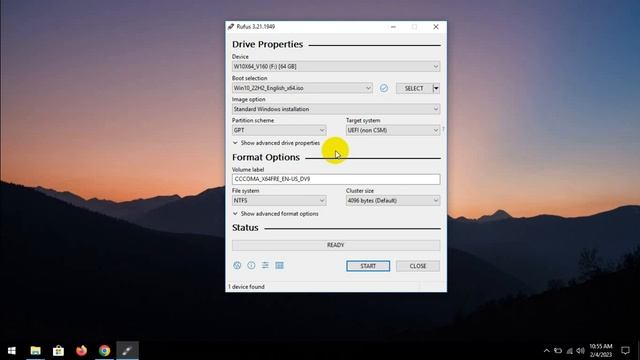Click the START button
Viewport: 640px width, 360px height.
pyautogui.click(x=368, y=266)
